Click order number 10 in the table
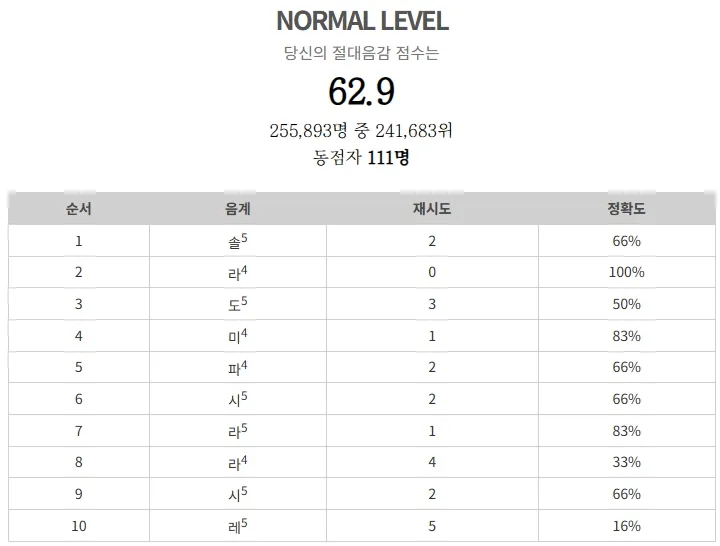The width and height of the screenshot is (720, 546). 79,526
